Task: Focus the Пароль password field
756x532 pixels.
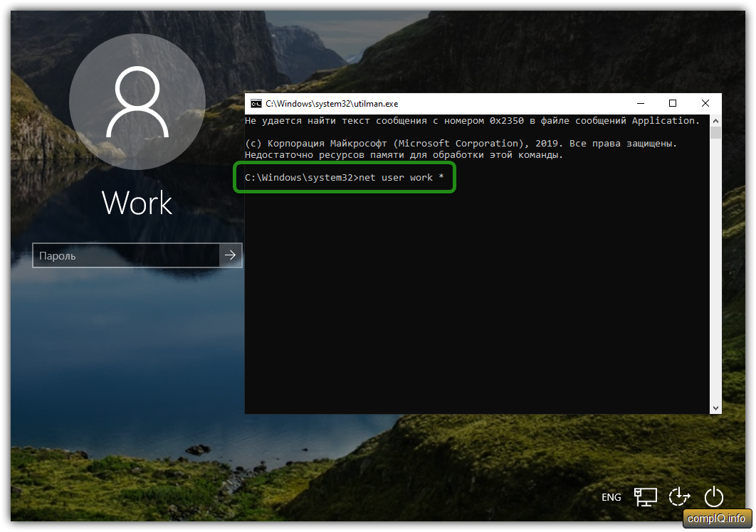Action: (x=126, y=255)
